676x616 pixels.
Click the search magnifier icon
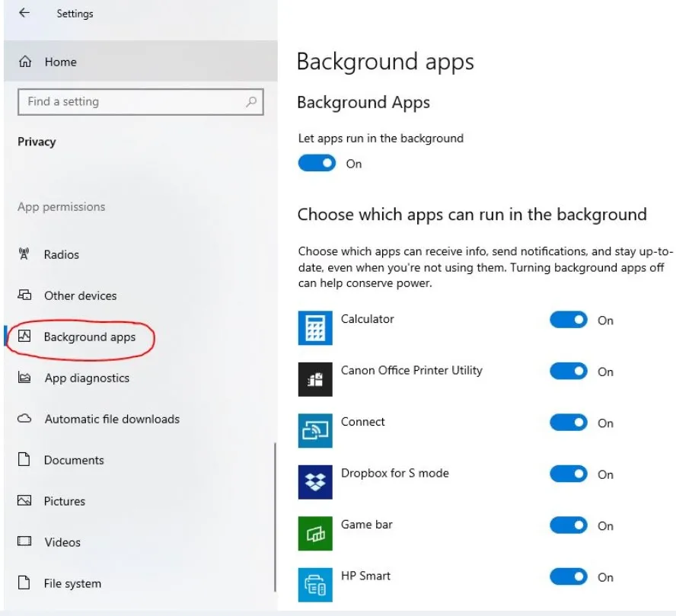click(x=250, y=101)
